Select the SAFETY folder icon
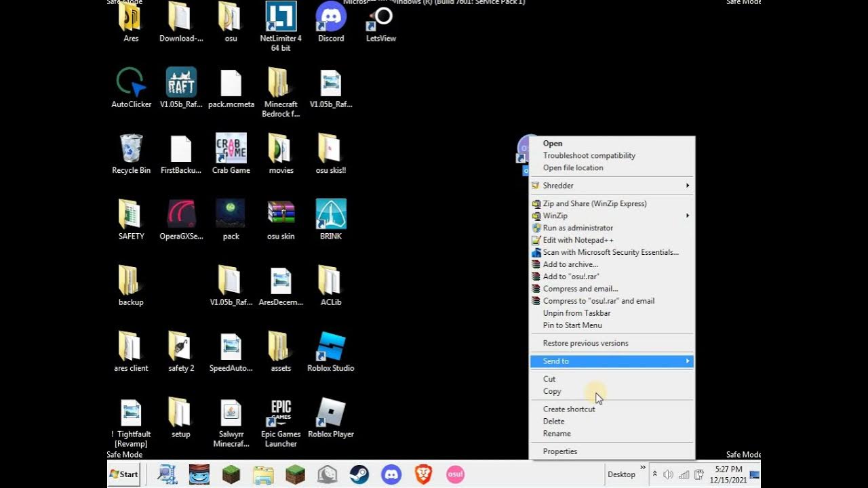 pos(131,220)
